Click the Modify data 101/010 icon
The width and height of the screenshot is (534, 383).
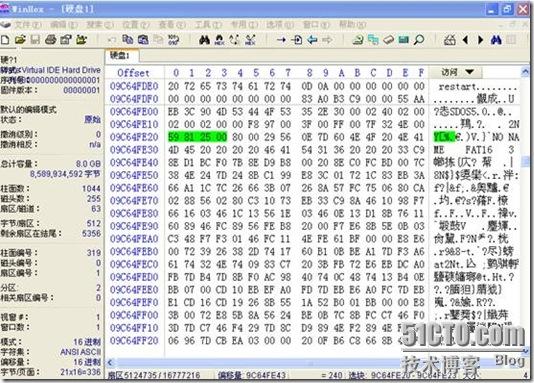click(x=173, y=40)
